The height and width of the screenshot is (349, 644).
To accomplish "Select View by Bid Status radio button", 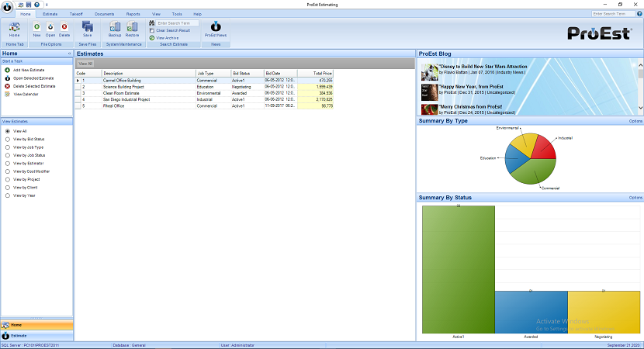I will (x=8, y=139).
